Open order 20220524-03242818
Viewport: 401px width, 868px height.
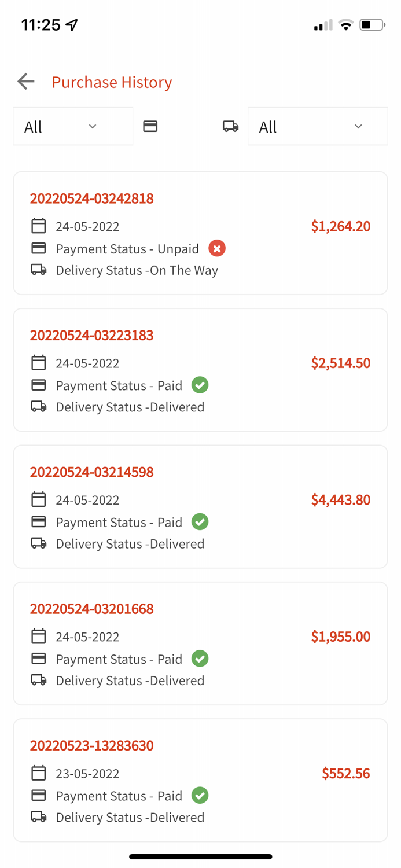coord(91,198)
